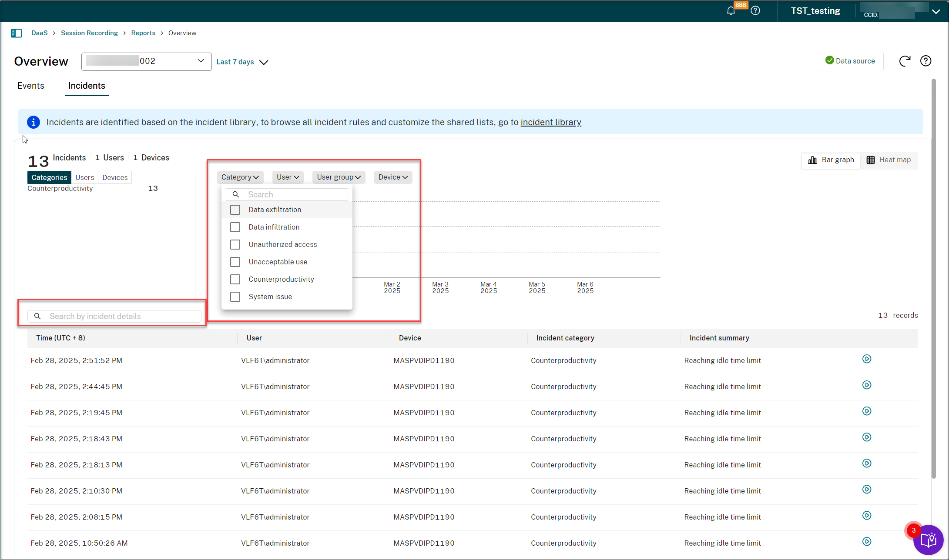Image resolution: width=949 pixels, height=560 pixels.
Task: Click the Data source button
Action: (x=850, y=61)
